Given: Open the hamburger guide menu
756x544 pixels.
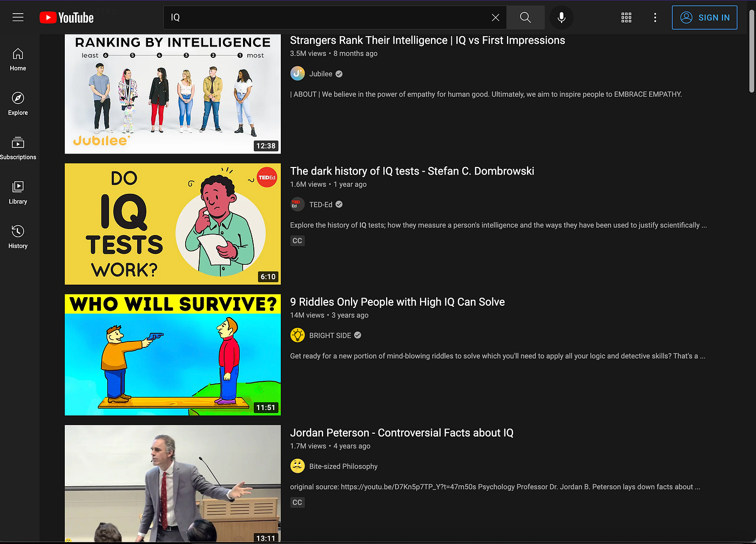Looking at the screenshot, I should (18, 17).
